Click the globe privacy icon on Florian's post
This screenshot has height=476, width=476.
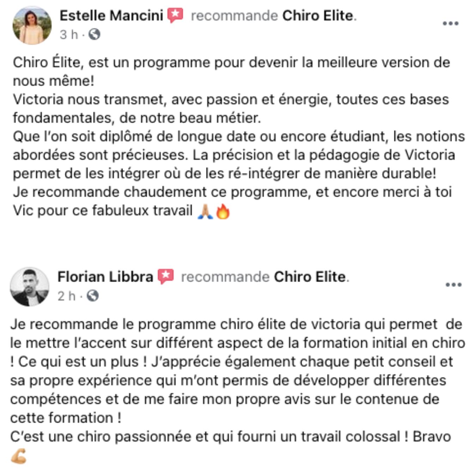coord(92,296)
